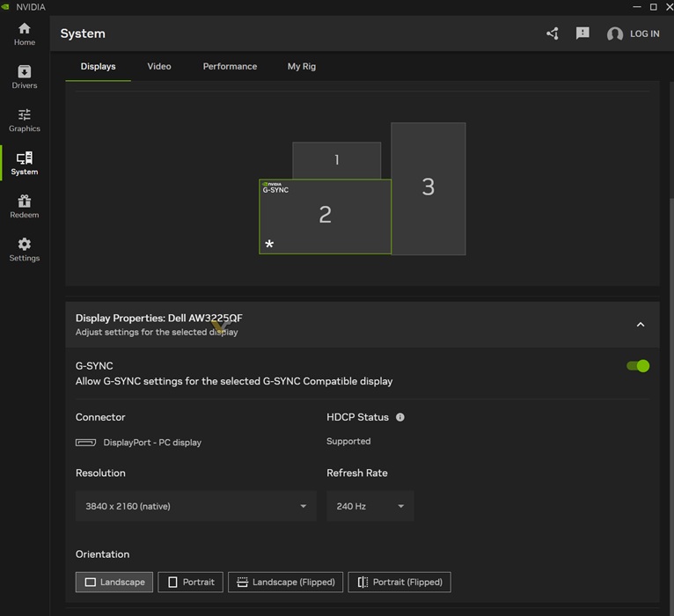Image resolution: width=674 pixels, height=616 pixels.
Task: Open the Refresh Rate 240 Hz dropdown
Action: (370, 506)
